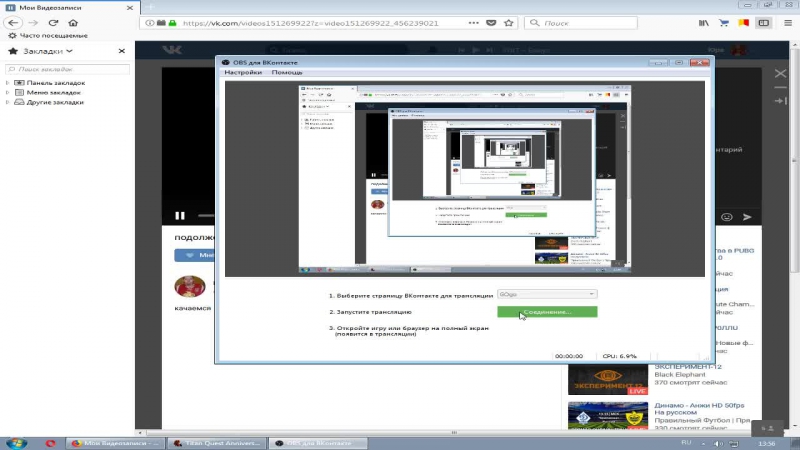Save page to Pocket icon
The image size is (800, 450).
coord(491,23)
